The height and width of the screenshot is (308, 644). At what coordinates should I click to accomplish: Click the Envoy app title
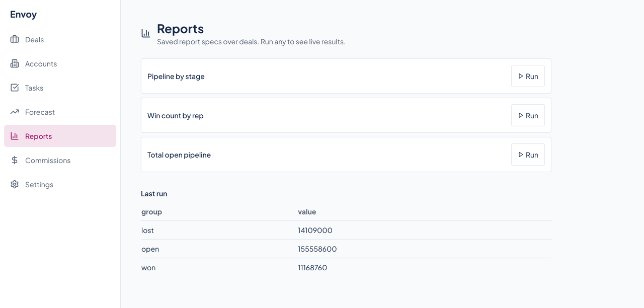point(23,14)
